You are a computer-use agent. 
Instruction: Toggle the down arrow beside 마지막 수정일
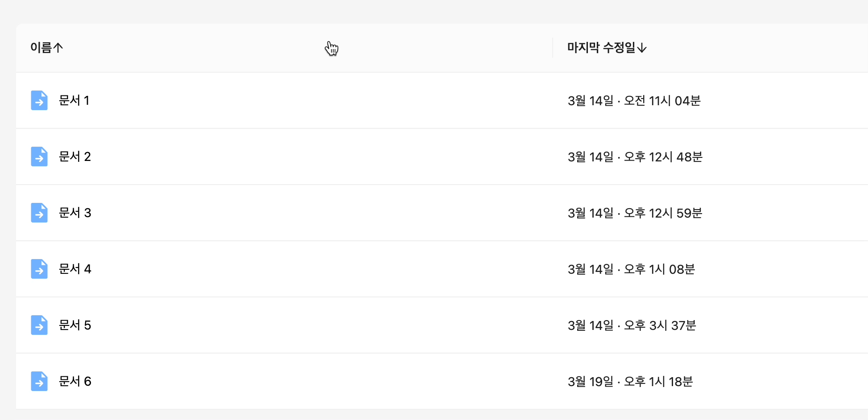(642, 48)
